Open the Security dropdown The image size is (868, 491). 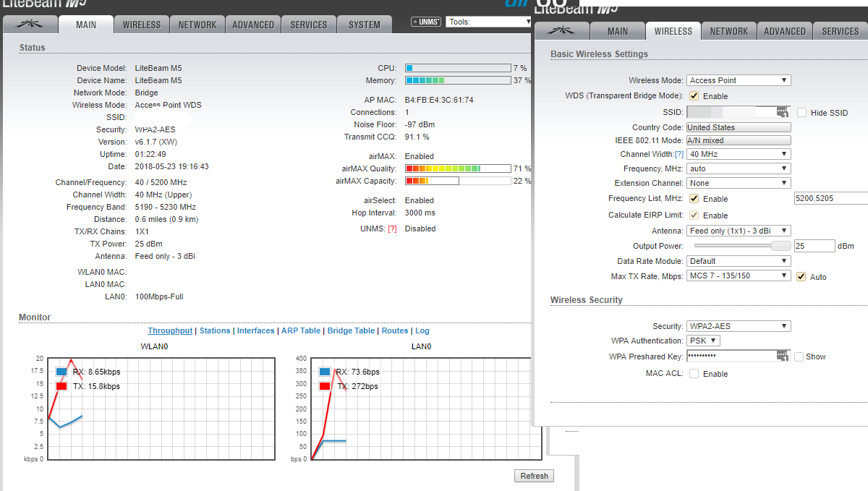tap(739, 326)
